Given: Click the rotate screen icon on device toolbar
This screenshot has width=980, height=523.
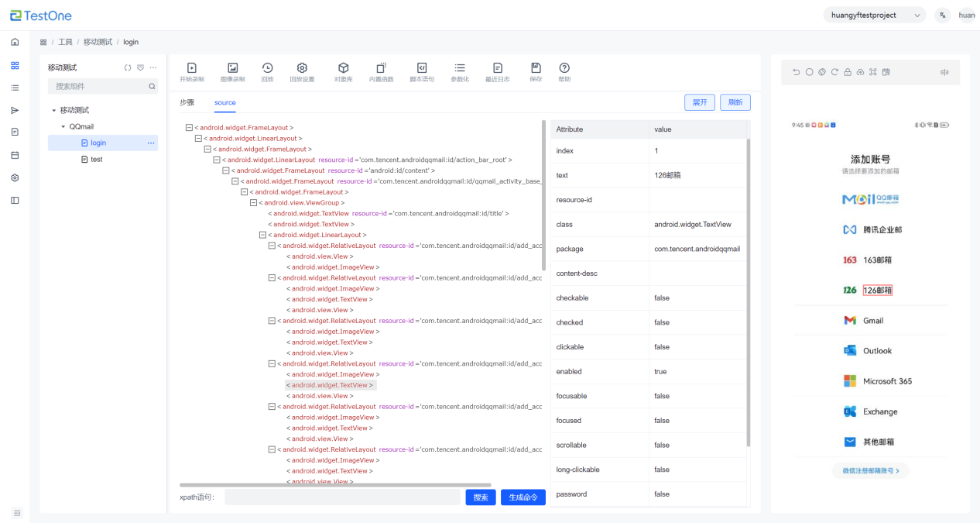Looking at the screenshot, I should (822, 72).
